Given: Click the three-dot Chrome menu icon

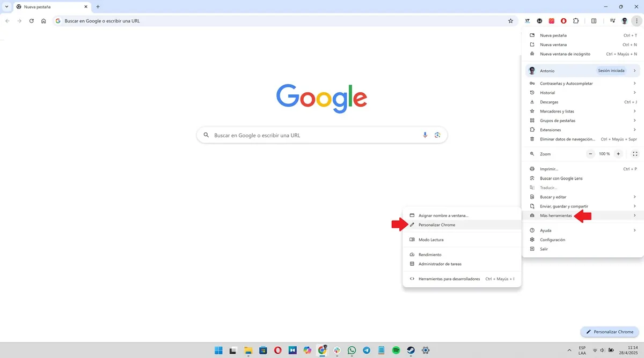Looking at the screenshot, I should [636, 21].
